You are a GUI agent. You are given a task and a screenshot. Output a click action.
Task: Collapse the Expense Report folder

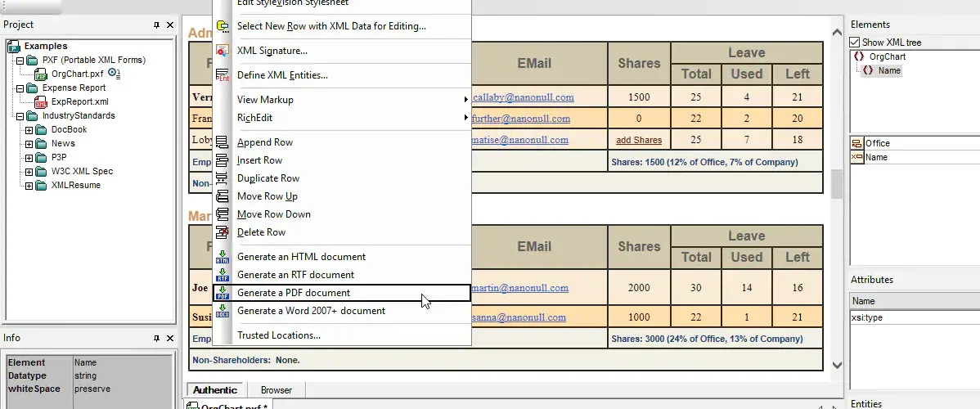coord(20,88)
